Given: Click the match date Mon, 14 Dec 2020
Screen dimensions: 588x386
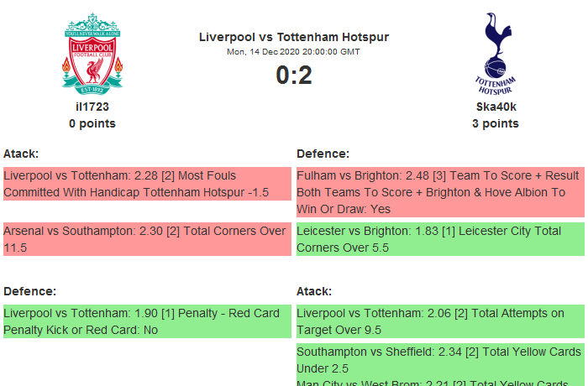Looking at the screenshot, I should point(294,52).
